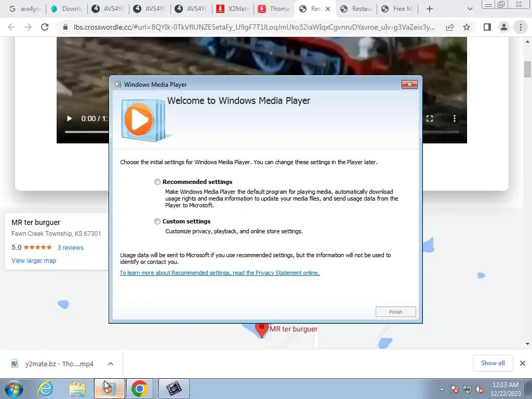Click the network tray icon
The image size is (532, 399).
tap(467, 389)
